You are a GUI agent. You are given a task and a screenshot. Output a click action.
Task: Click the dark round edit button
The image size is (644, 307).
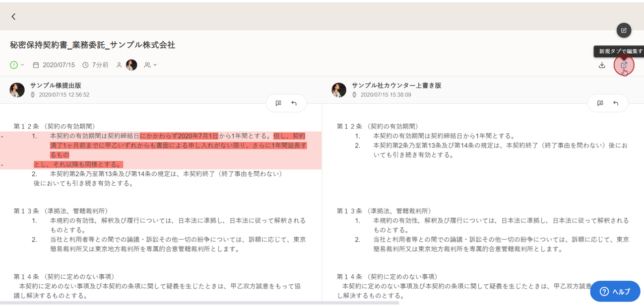tap(623, 31)
